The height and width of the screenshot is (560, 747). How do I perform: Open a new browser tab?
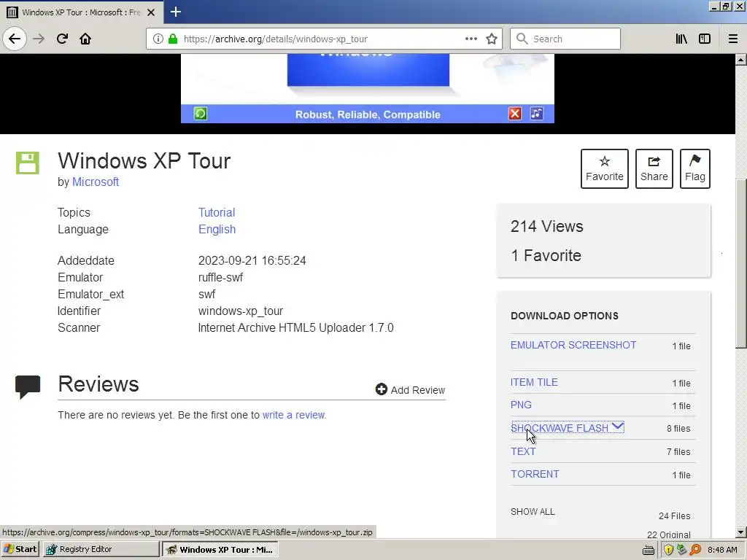coord(176,12)
